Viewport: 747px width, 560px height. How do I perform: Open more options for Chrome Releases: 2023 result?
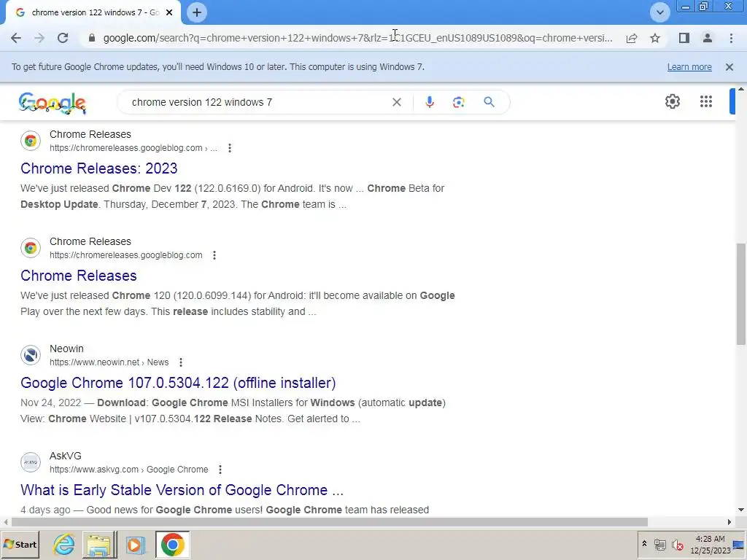230,148
